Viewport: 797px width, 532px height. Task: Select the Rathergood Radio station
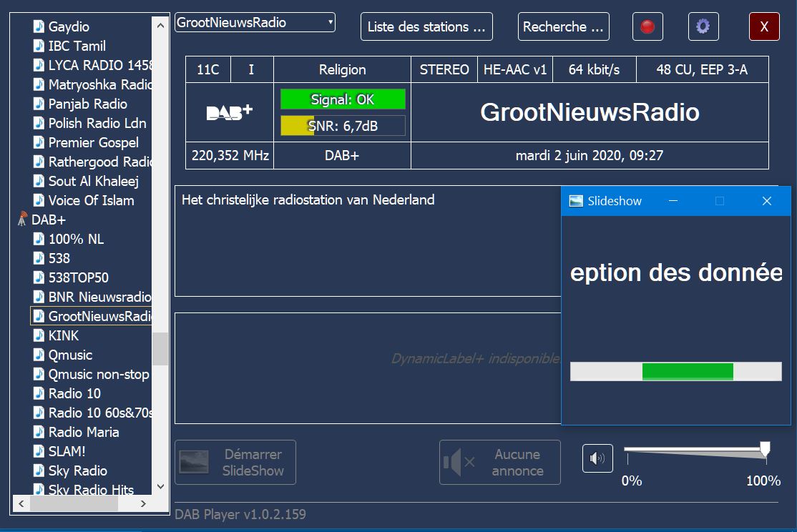[x=99, y=162]
